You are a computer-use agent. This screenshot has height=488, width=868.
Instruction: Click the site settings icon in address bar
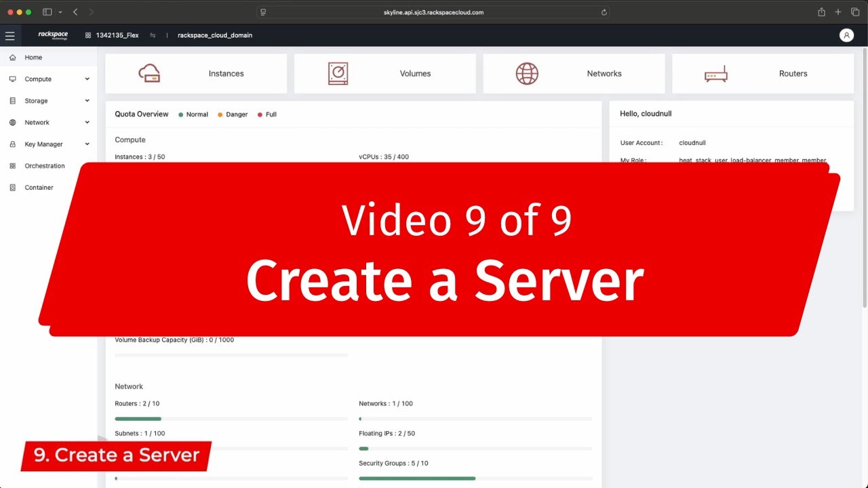point(263,12)
